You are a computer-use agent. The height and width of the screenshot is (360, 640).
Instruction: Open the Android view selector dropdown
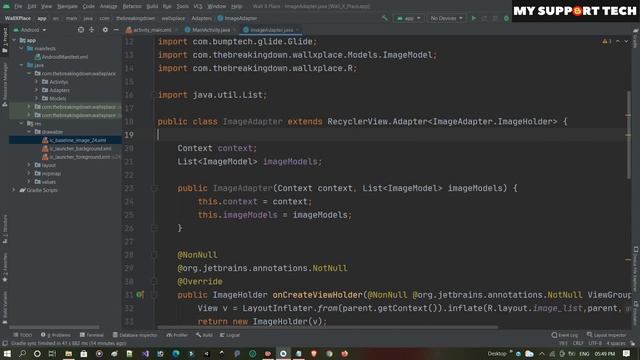(30, 30)
